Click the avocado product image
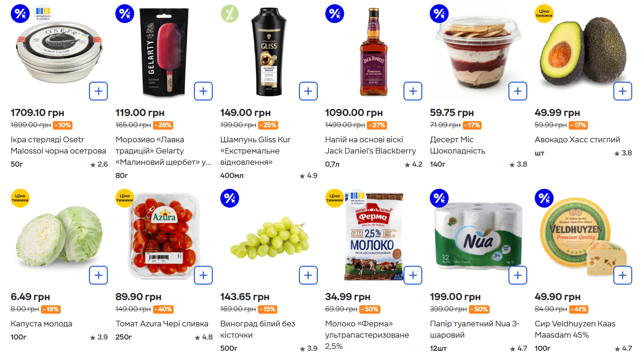The image size is (644, 356). pos(585,52)
